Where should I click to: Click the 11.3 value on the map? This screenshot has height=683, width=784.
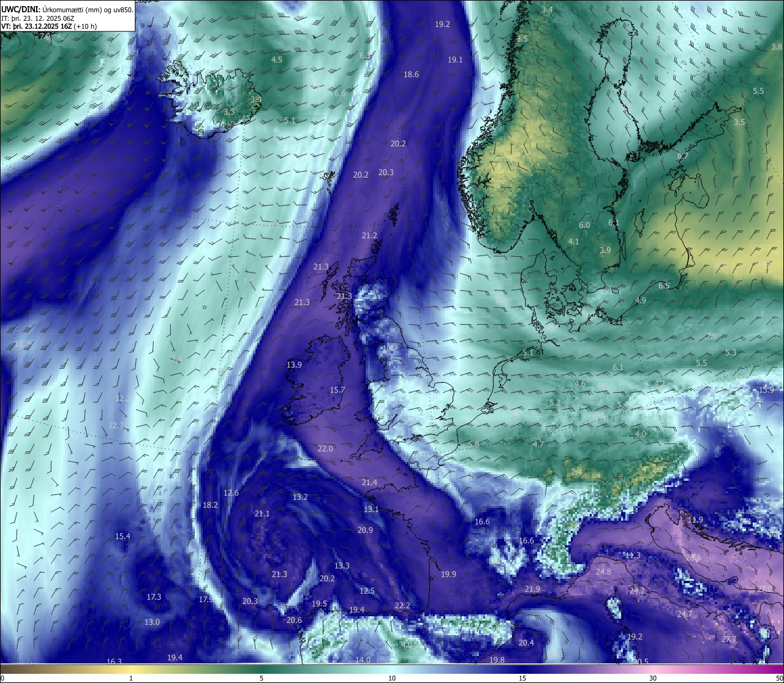coord(633,556)
